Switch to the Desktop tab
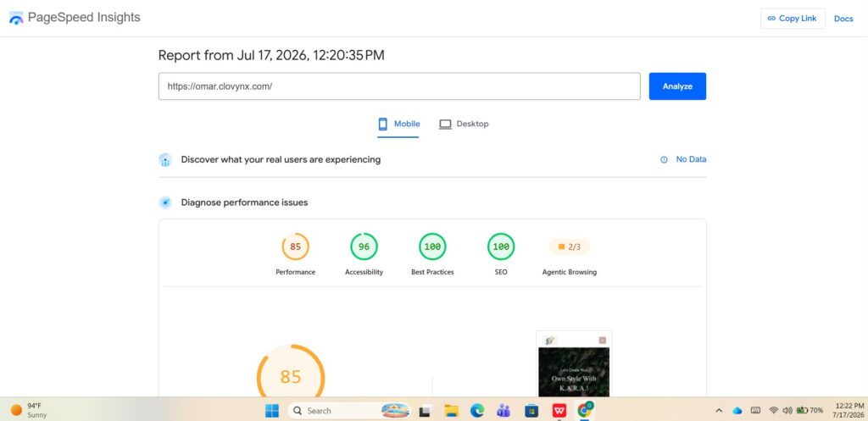Screen dimensions: 868x421 [x=464, y=124]
